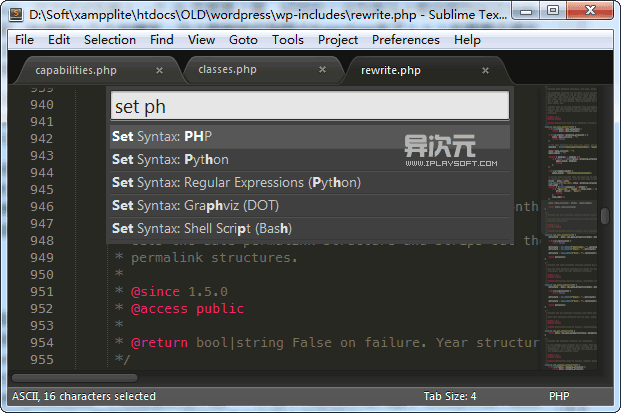Close the capabilities.php tab
The width and height of the screenshot is (621, 413).
[x=159, y=71]
